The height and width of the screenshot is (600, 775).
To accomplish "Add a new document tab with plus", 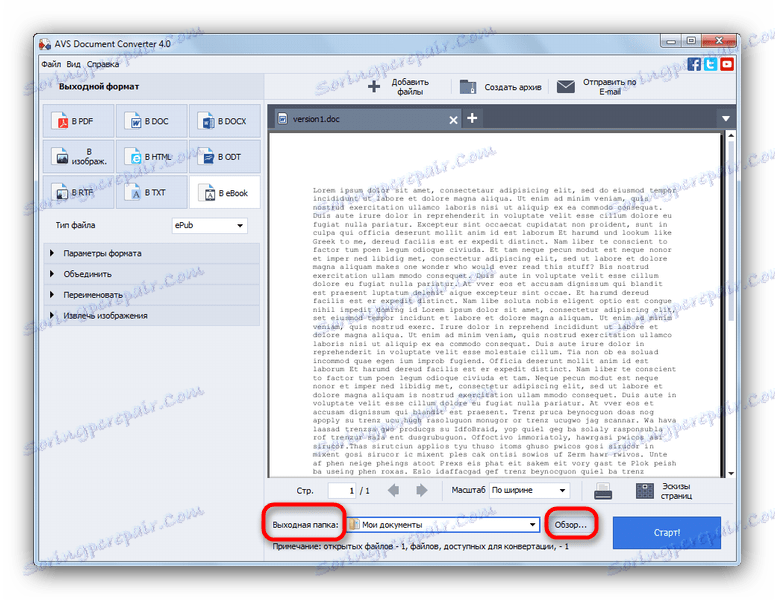I will point(472,118).
